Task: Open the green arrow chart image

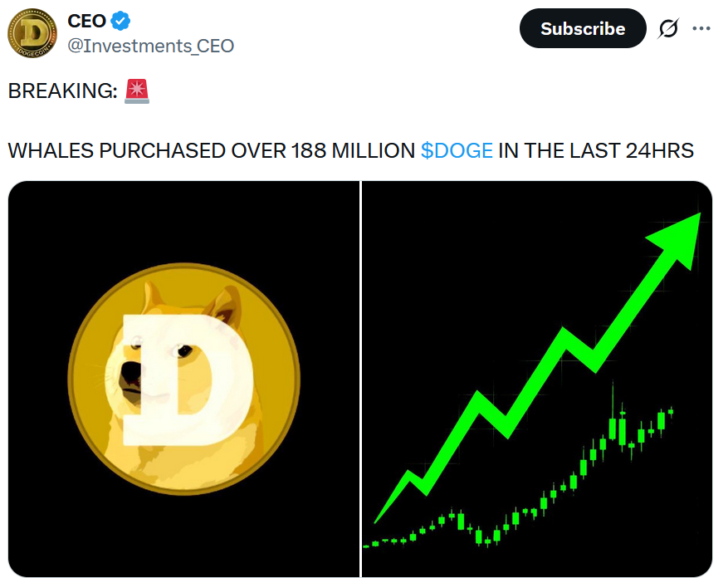Action: coord(537,379)
